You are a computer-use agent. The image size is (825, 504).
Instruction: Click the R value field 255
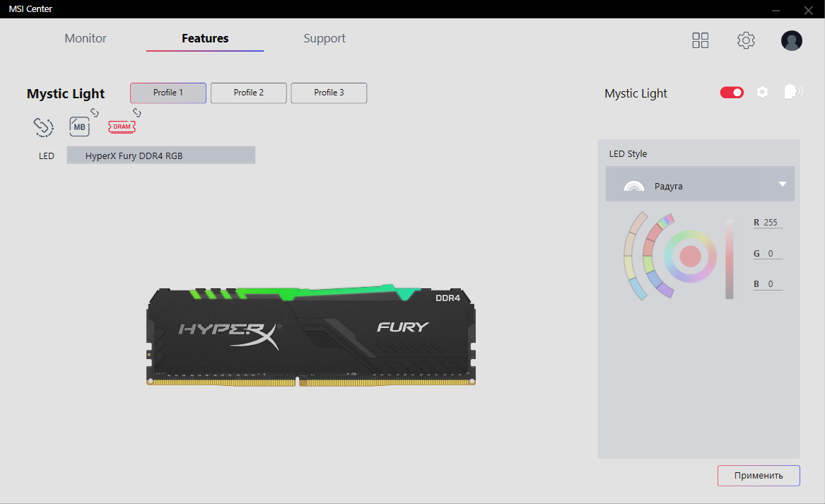[x=768, y=223]
